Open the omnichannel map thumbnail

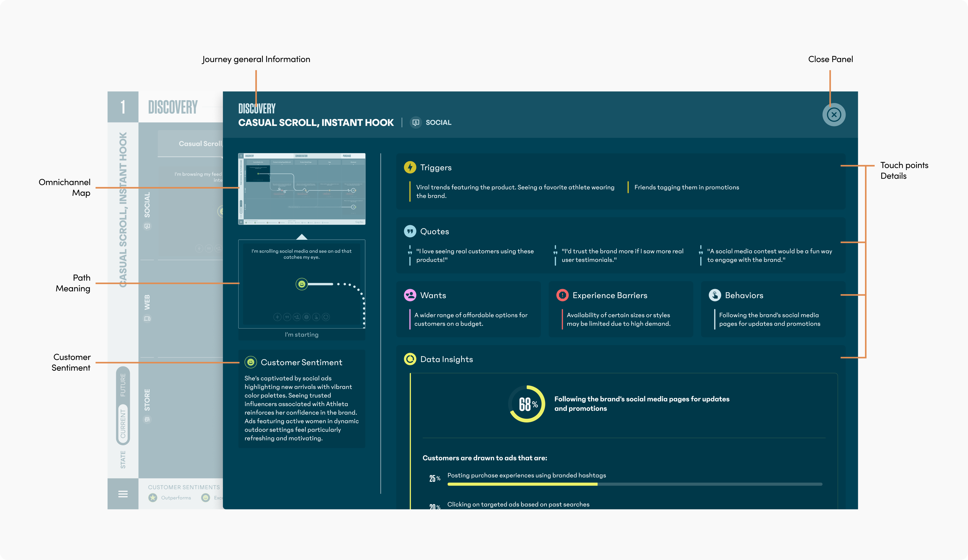pyautogui.click(x=302, y=189)
